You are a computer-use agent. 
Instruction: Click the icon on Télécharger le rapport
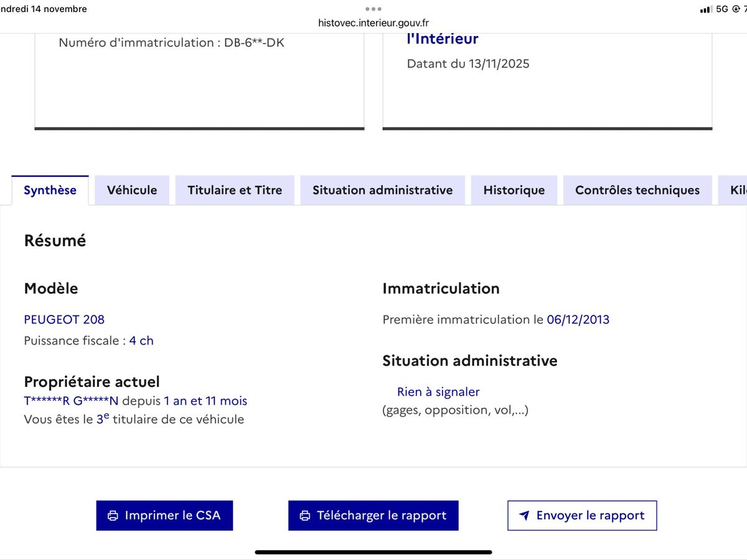click(x=305, y=516)
